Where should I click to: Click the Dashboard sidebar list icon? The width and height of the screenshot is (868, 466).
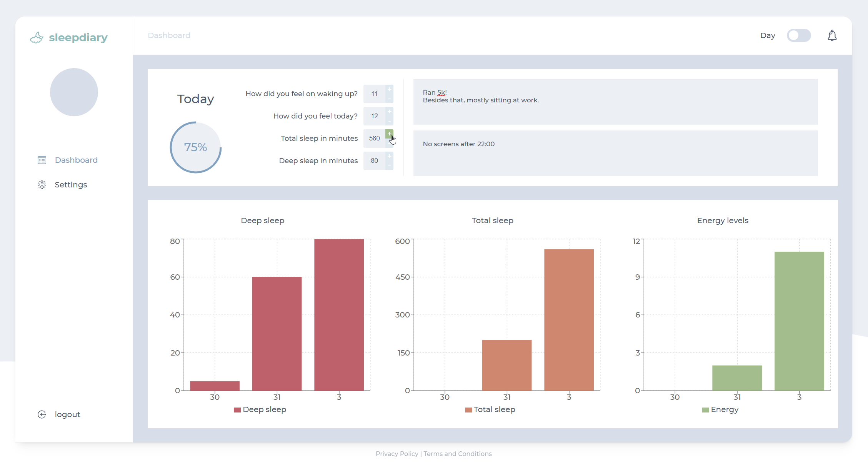coord(42,160)
